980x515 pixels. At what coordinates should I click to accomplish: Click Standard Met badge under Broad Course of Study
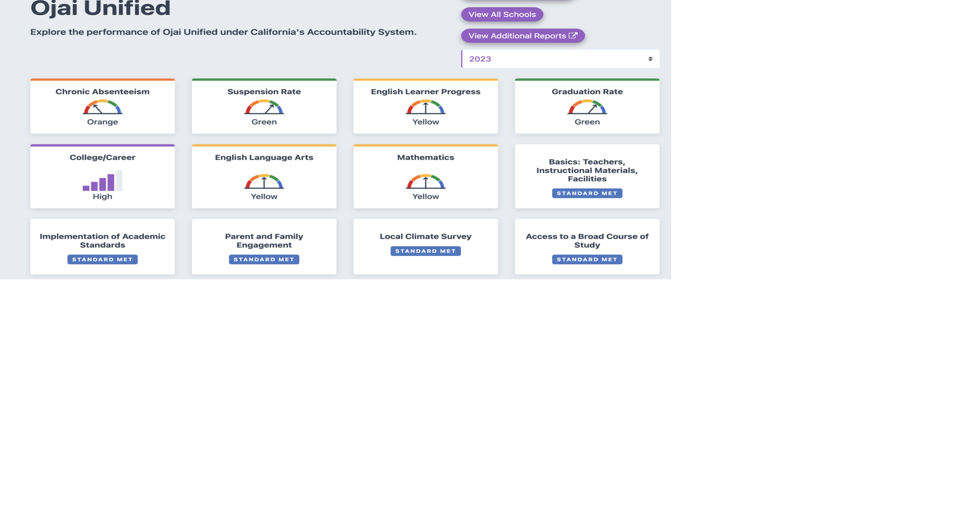(x=587, y=260)
